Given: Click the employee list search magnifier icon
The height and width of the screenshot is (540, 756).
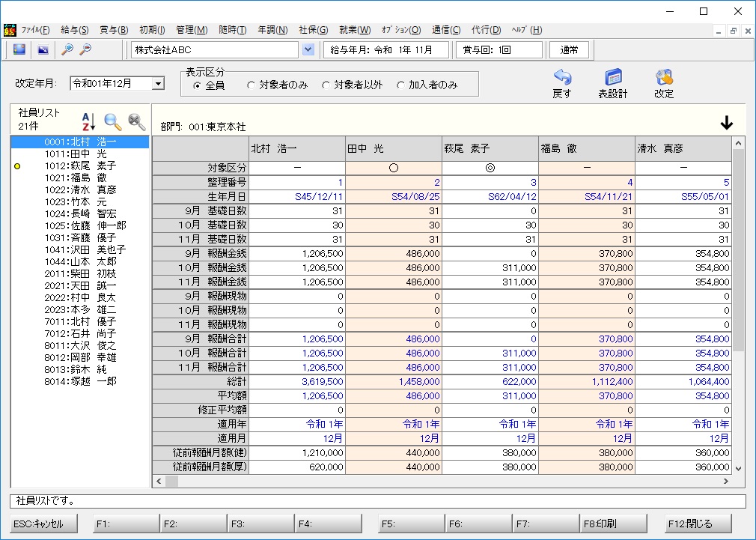Looking at the screenshot, I should point(113,121).
